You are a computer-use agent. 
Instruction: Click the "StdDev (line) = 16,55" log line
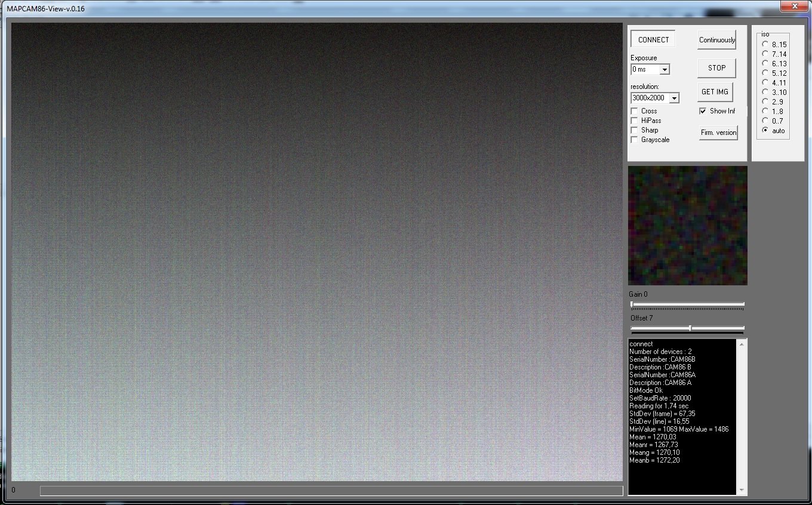pos(660,421)
